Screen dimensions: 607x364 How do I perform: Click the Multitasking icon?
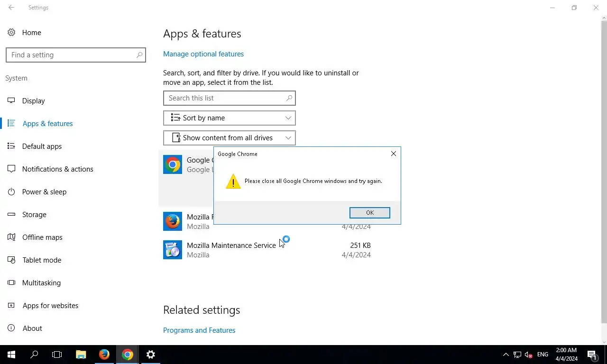(x=11, y=282)
